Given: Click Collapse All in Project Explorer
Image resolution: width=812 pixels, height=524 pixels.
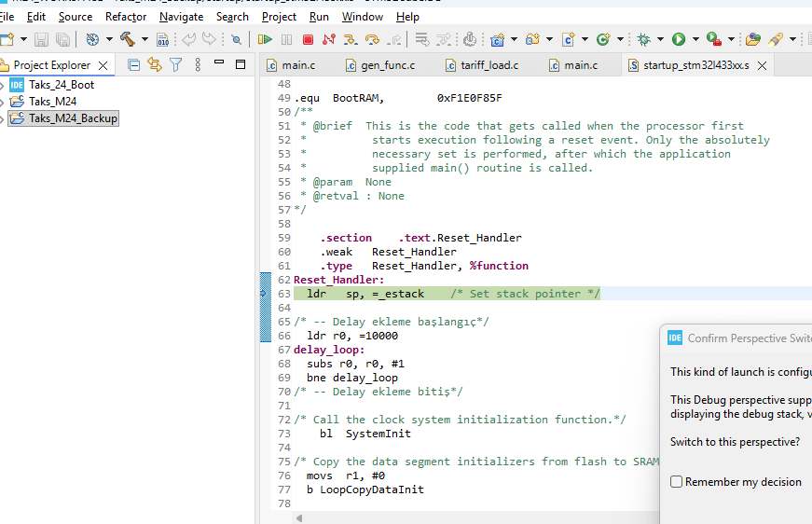Looking at the screenshot, I should click(x=133, y=65).
